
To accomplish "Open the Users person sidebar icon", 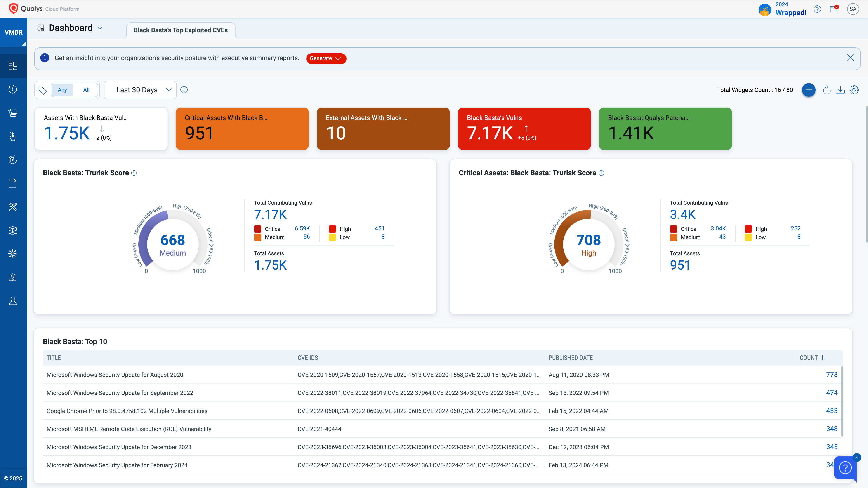I will (13, 301).
